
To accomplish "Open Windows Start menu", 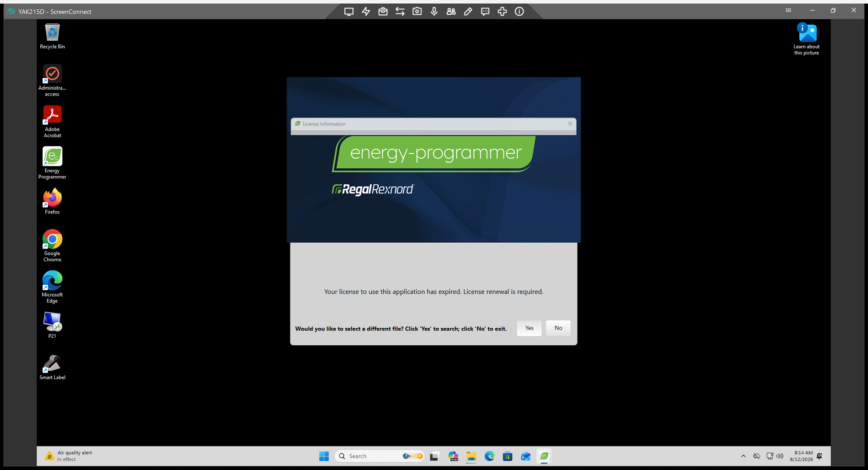I will point(324,456).
